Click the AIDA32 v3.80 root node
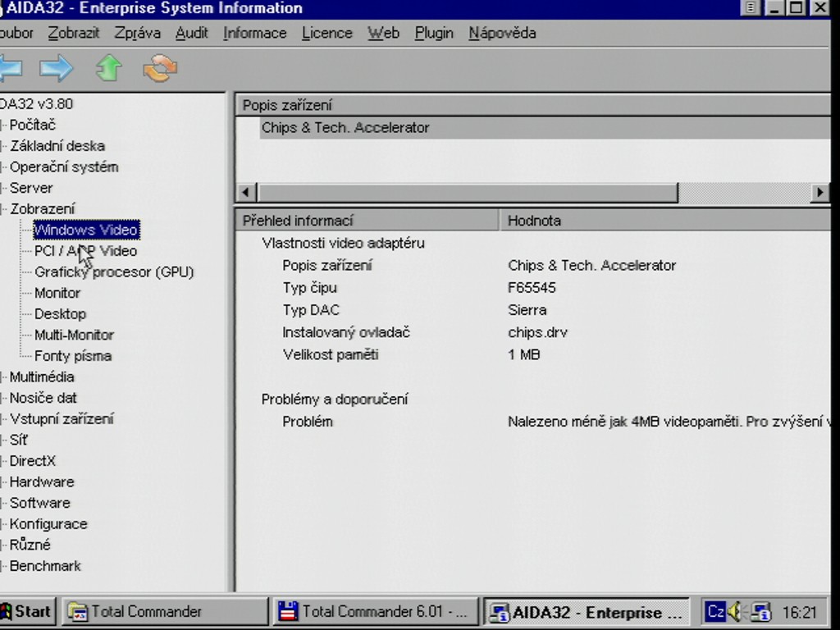Image resolution: width=840 pixels, height=630 pixels. [36, 104]
